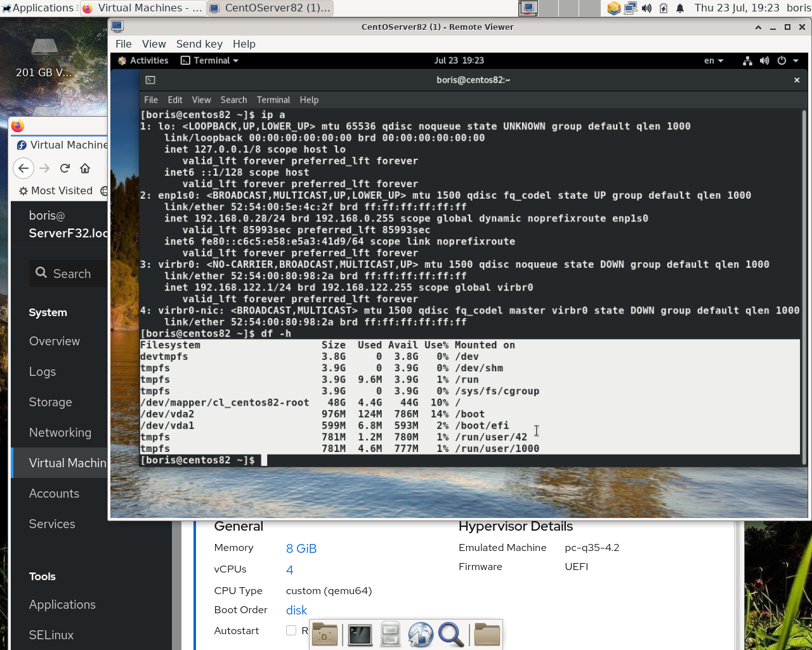The image size is (812, 650).
Task: Open the Send key menu in Remote Viewer
Action: pos(199,44)
